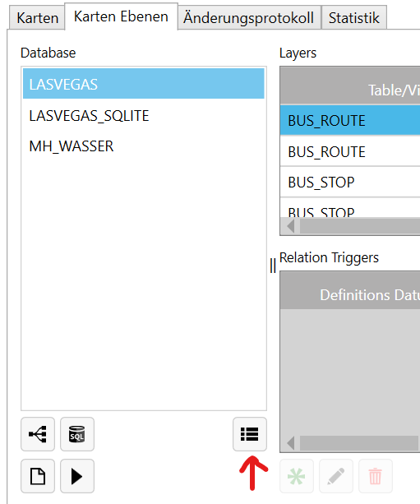Click the red trash delete icon
Image resolution: width=420 pixels, height=504 pixels.
(x=376, y=476)
